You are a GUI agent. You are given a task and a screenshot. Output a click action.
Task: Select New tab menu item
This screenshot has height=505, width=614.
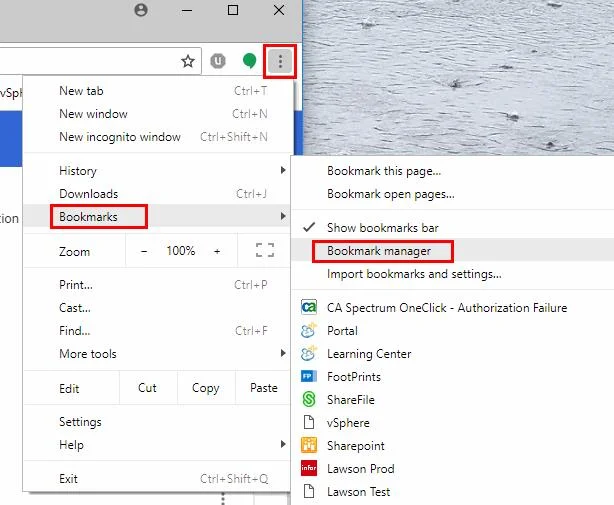157,91
